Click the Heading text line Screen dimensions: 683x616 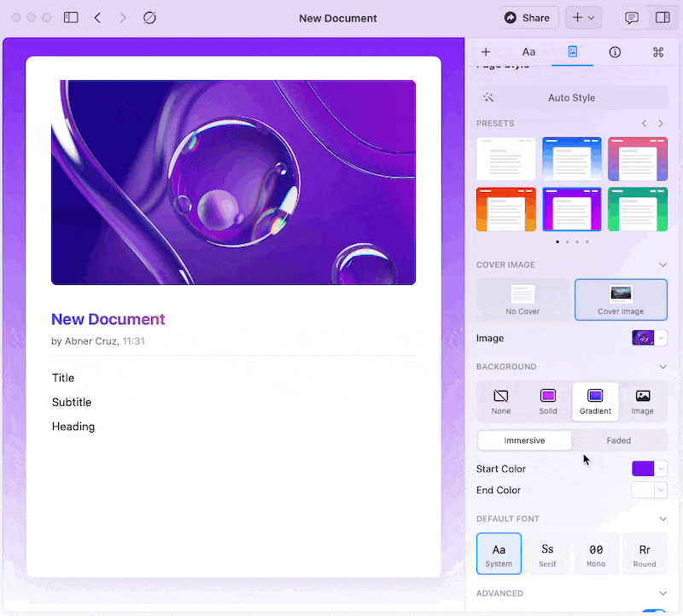[73, 427]
